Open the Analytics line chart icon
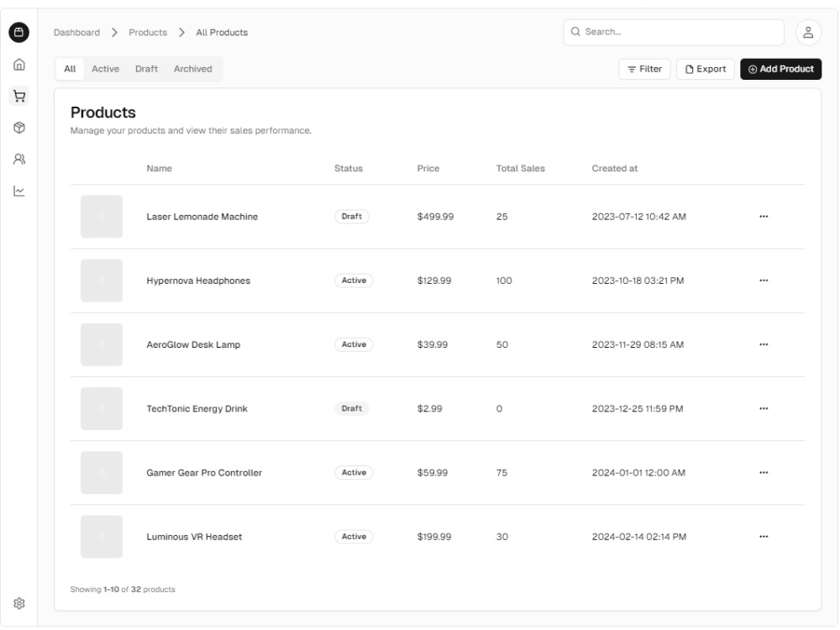This screenshot has height=630, width=840. coord(19,192)
